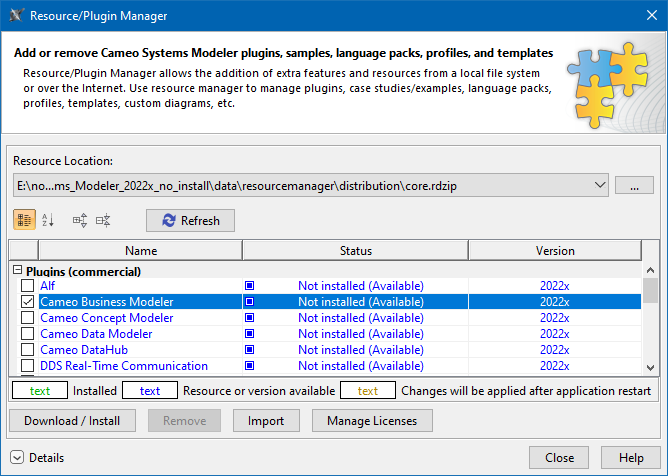The height and width of the screenshot is (476, 668).
Task: Enable the Cameo Data Modeler checkbox
Action: click(x=28, y=334)
